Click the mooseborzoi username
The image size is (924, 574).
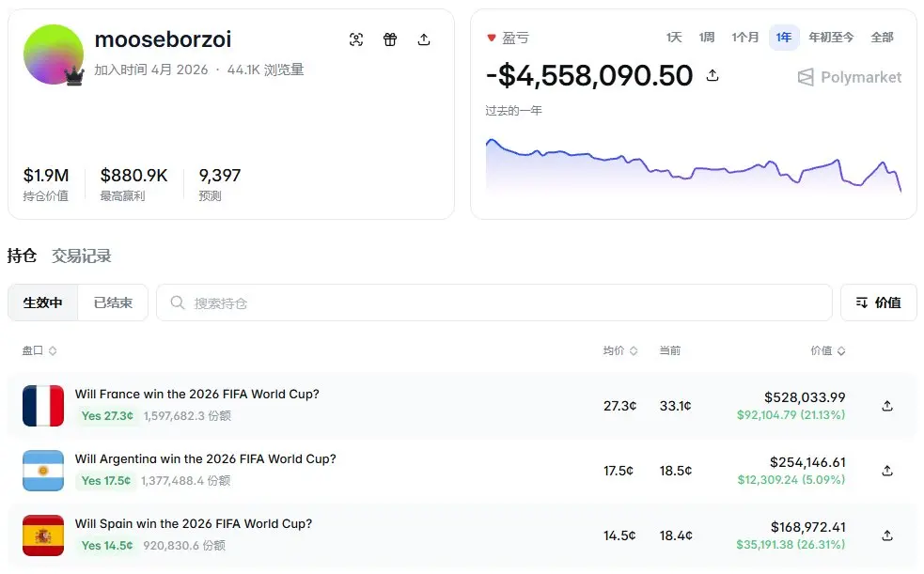point(163,39)
